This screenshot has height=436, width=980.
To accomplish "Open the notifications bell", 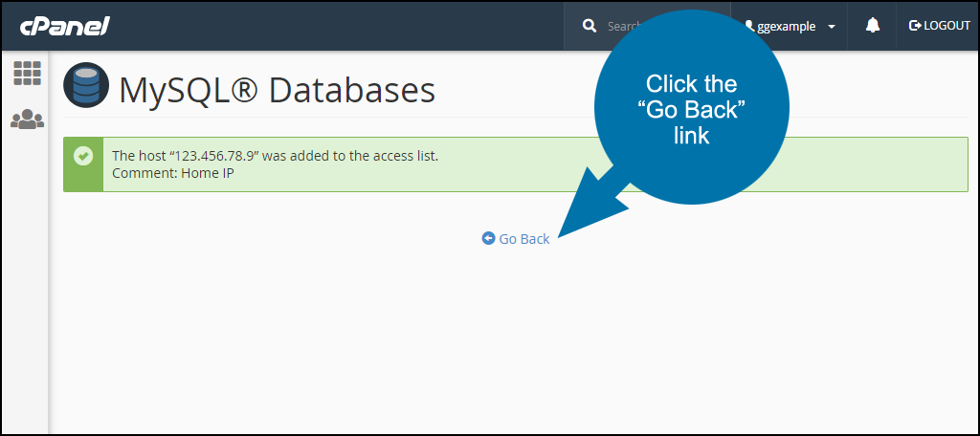I will point(873,26).
